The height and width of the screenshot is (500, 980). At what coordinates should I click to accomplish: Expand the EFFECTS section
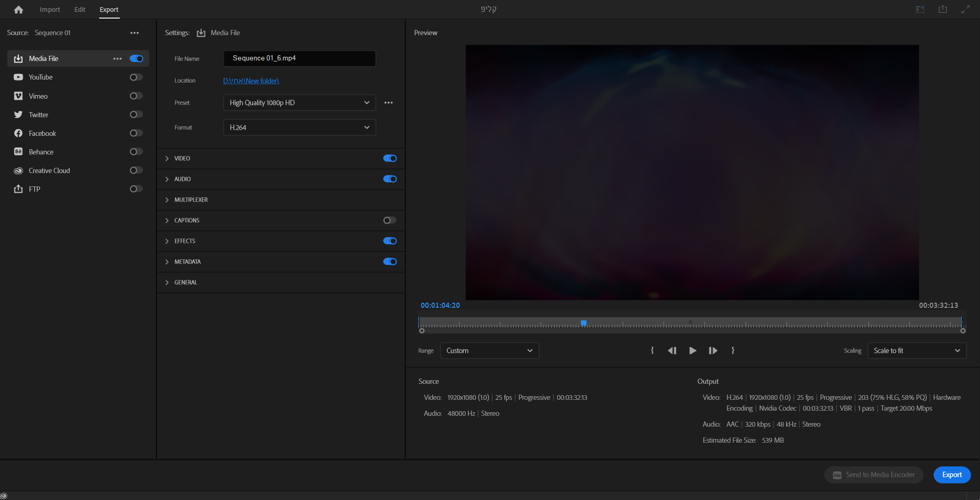click(167, 241)
